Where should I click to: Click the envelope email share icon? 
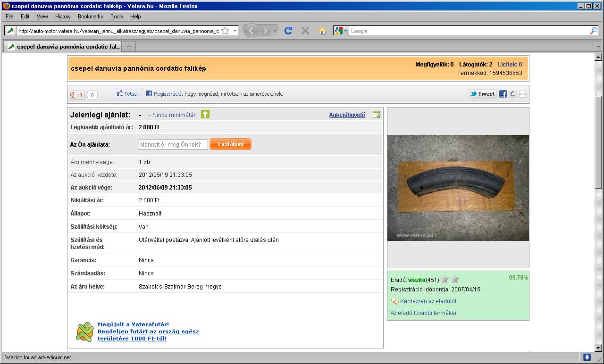pos(522,94)
